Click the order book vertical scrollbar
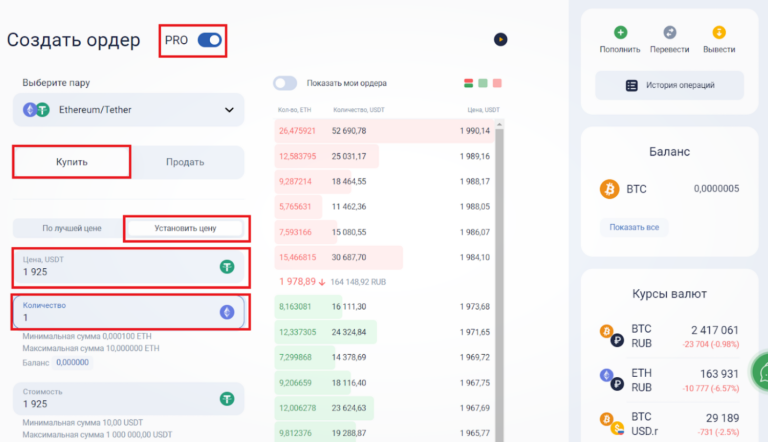 (x=501, y=280)
